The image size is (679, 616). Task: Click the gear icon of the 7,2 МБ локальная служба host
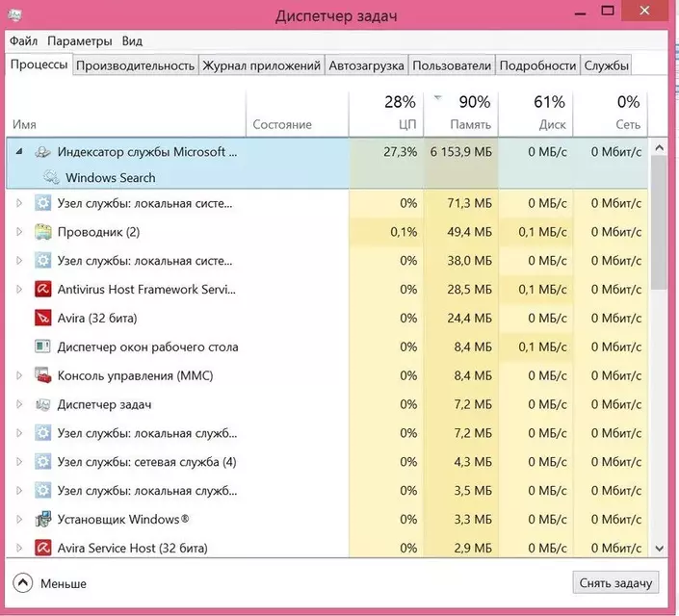[43, 433]
